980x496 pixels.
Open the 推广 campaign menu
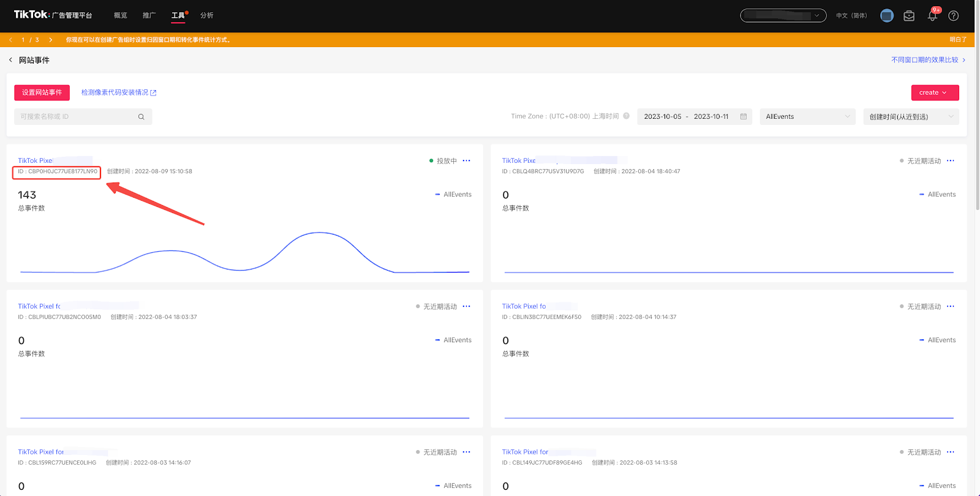[149, 15]
